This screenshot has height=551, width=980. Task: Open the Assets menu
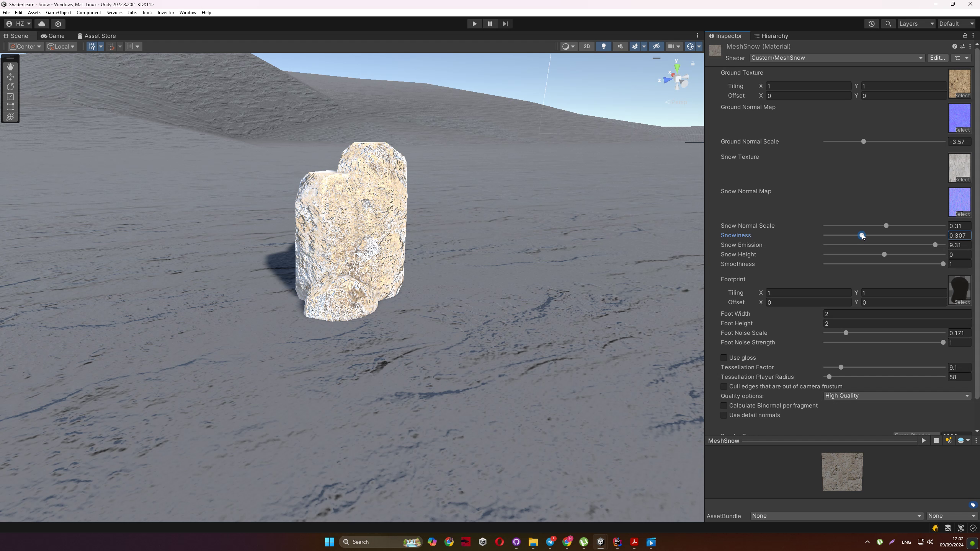[x=34, y=13]
